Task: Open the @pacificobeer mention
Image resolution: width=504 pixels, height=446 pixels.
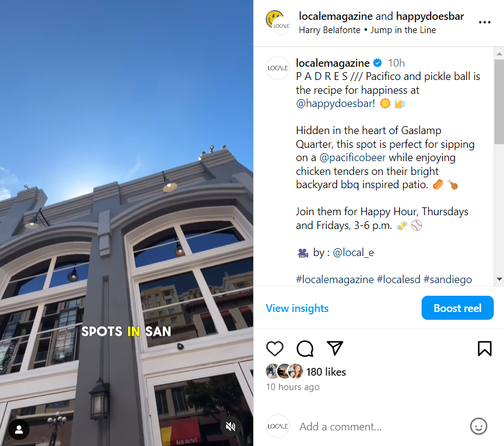Action: tap(352, 157)
